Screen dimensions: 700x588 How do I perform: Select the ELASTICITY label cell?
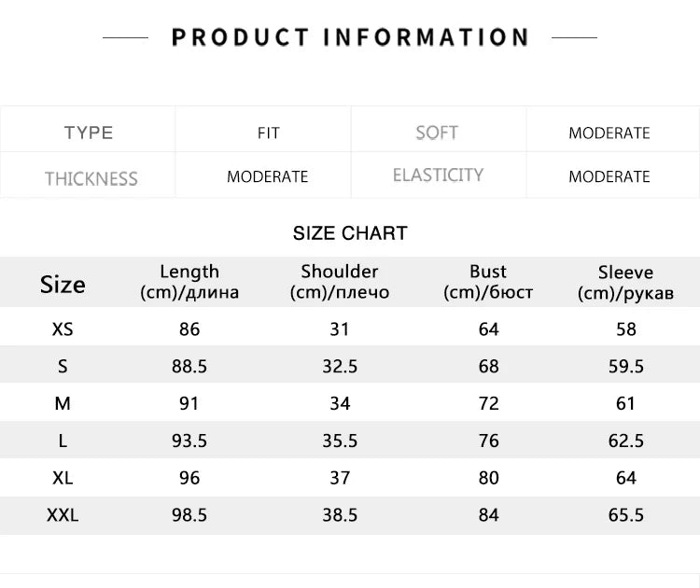click(x=438, y=175)
